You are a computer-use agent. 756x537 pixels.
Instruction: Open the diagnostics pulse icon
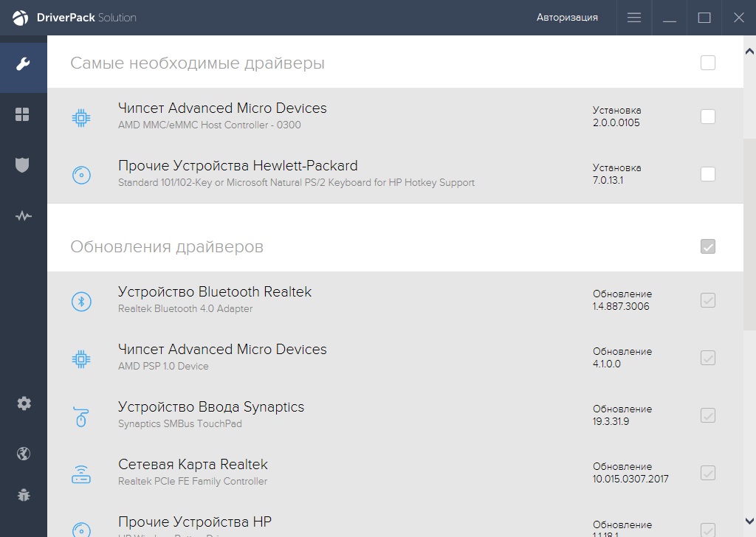(23, 216)
